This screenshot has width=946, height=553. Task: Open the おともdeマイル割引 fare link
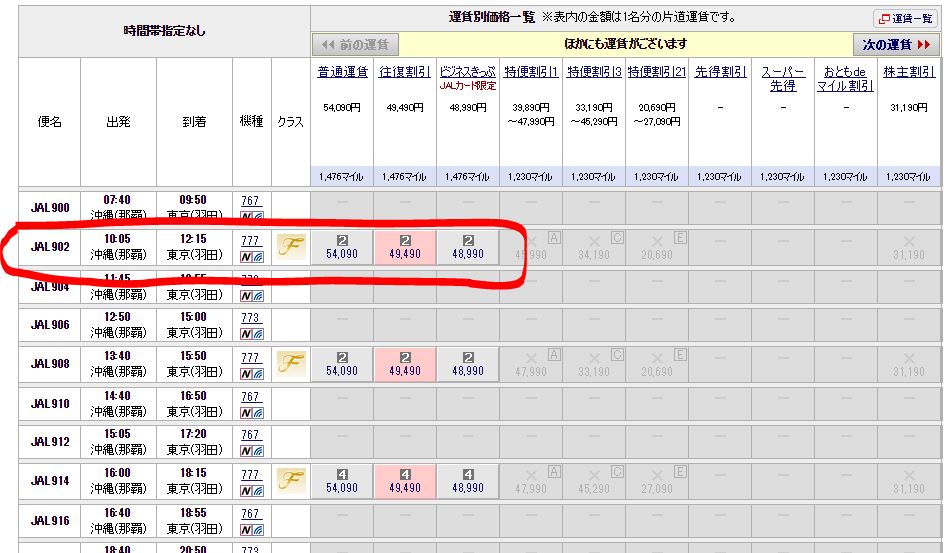tap(845, 78)
